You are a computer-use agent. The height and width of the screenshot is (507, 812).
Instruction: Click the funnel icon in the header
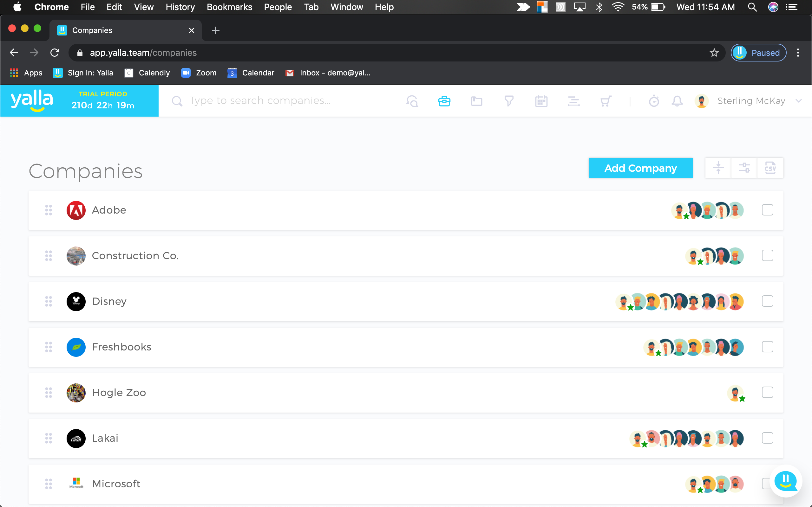[509, 101]
